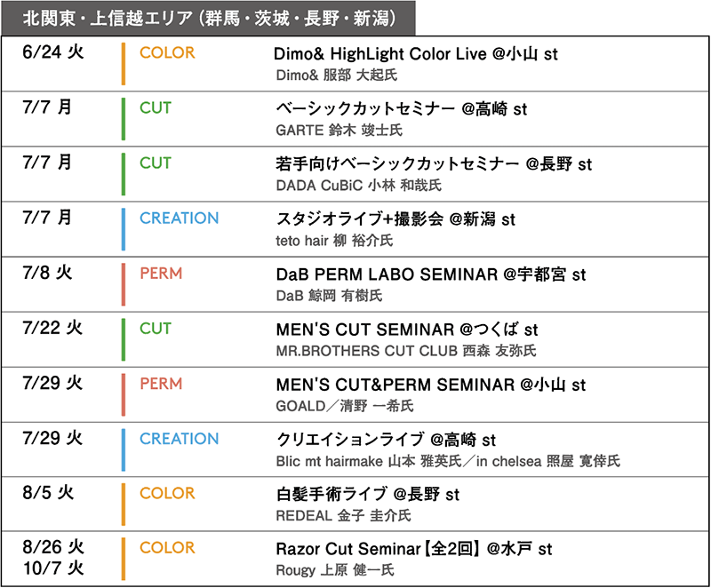Select COLOR category label on 6/24 row
The image size is (711, 588).
click(x=167, y=52)
